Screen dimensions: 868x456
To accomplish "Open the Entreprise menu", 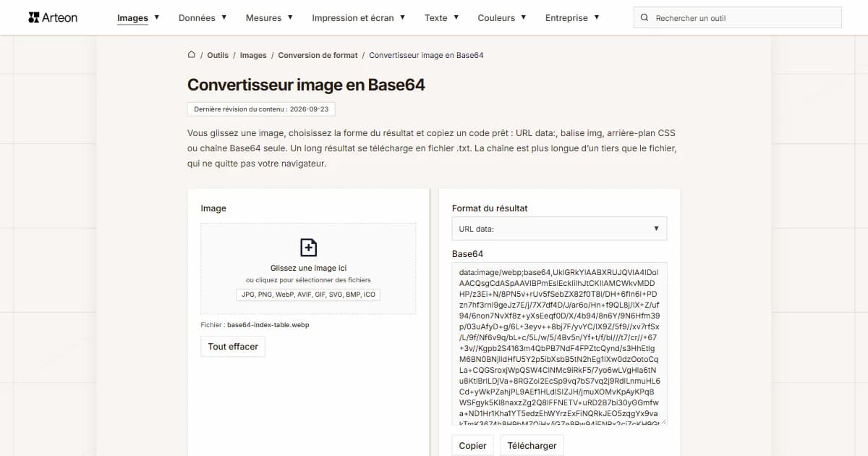I will (x=566, y=18).
